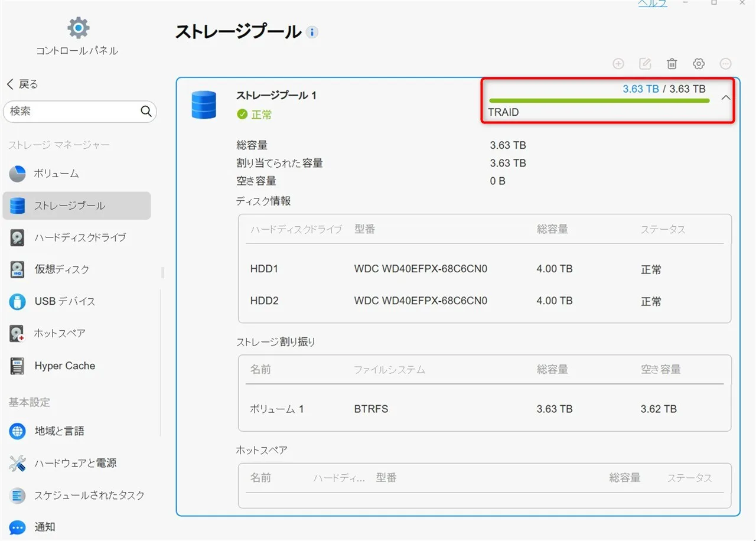The height and width of the screenshot is (541, 756).
Task: Click the 検索 search input field
Action: 71,111
